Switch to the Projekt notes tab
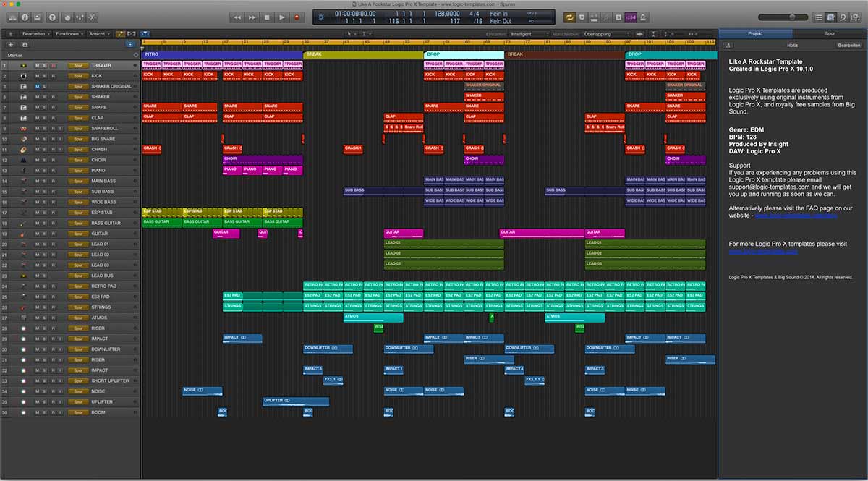868x481 pixels. pos(755,33)
